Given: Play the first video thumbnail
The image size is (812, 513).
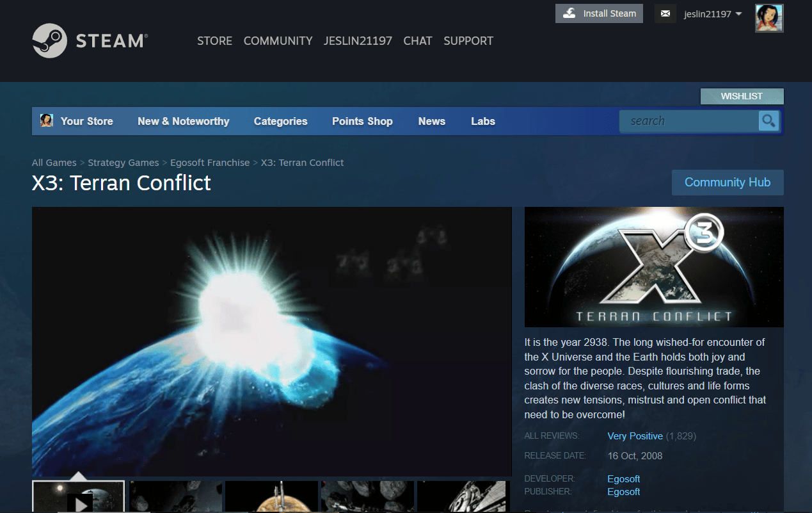Looking at the screenshot, I should point(79,498).
